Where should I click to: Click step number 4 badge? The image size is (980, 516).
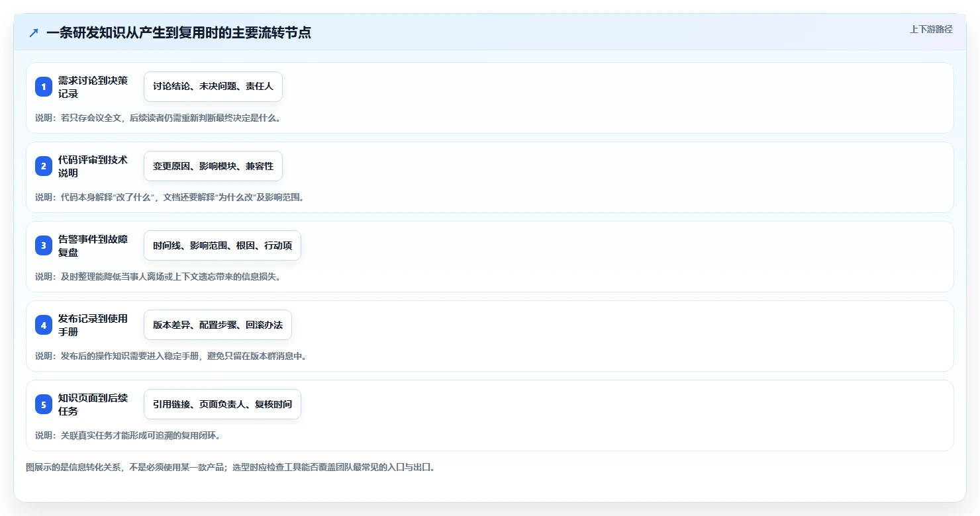[x=44, y=325]
